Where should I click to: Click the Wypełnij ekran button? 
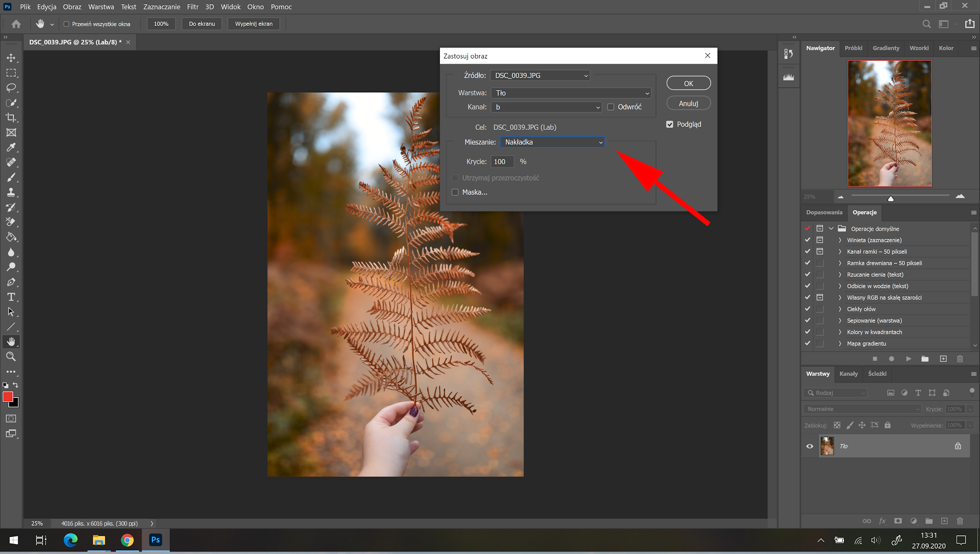pyautogui.click(x=254, y=24)
